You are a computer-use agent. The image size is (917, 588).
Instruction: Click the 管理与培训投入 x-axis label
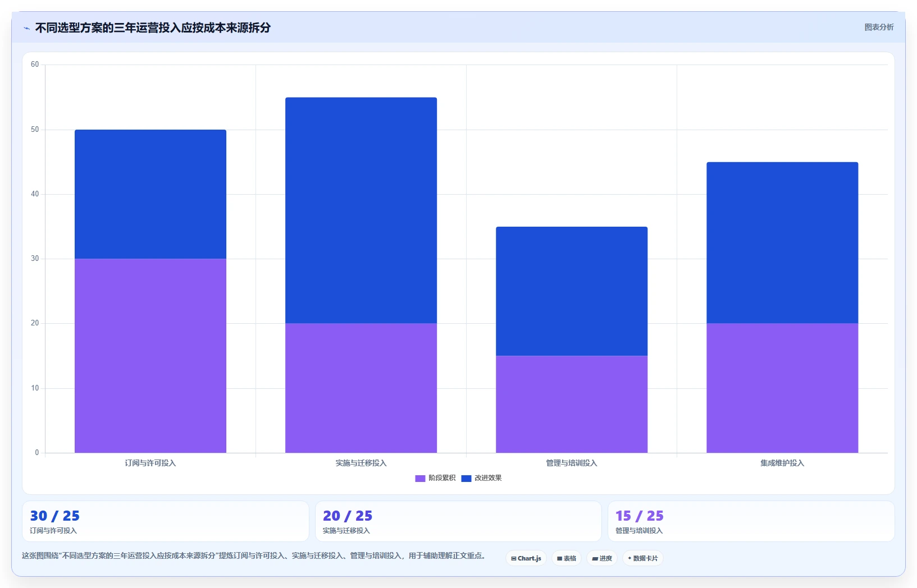(572, 463)
